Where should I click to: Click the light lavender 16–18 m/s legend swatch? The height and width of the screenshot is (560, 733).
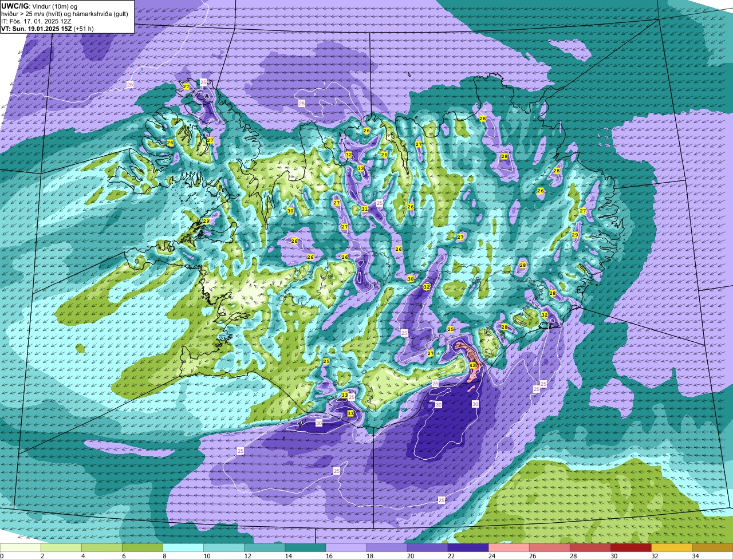346,547
